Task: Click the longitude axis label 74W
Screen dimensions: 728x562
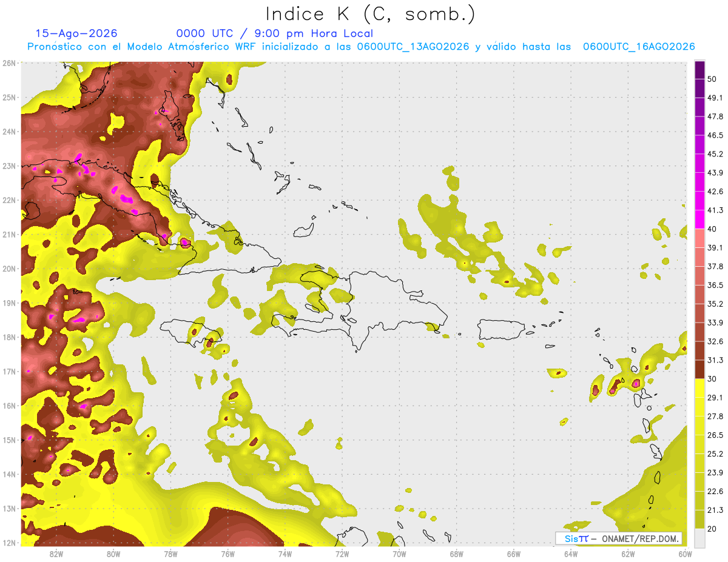Action: 285,554
